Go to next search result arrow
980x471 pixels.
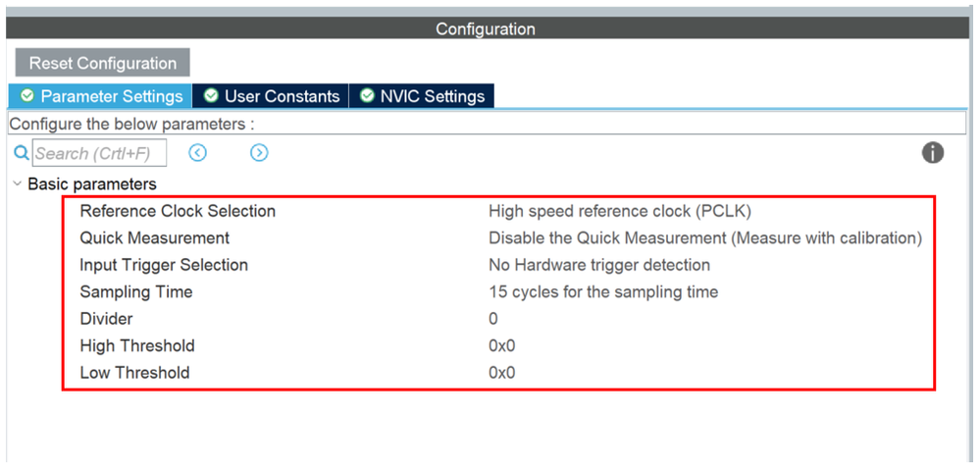[259, 153]
